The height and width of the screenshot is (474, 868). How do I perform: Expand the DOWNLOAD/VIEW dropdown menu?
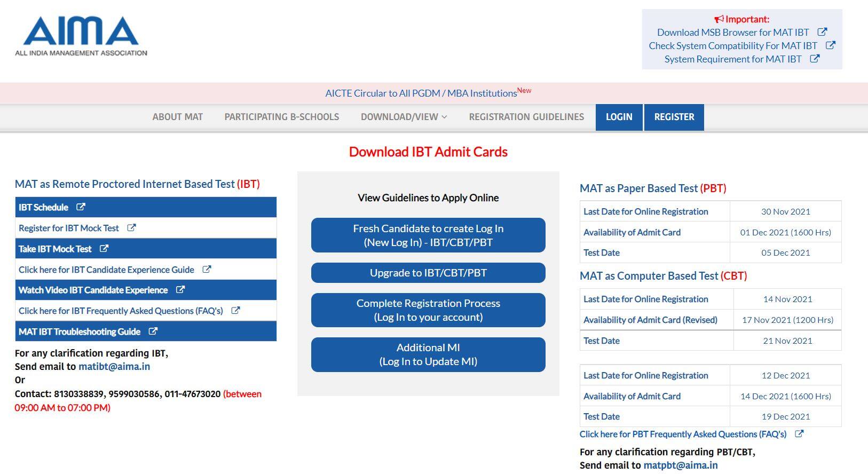(x=404, y=117)
